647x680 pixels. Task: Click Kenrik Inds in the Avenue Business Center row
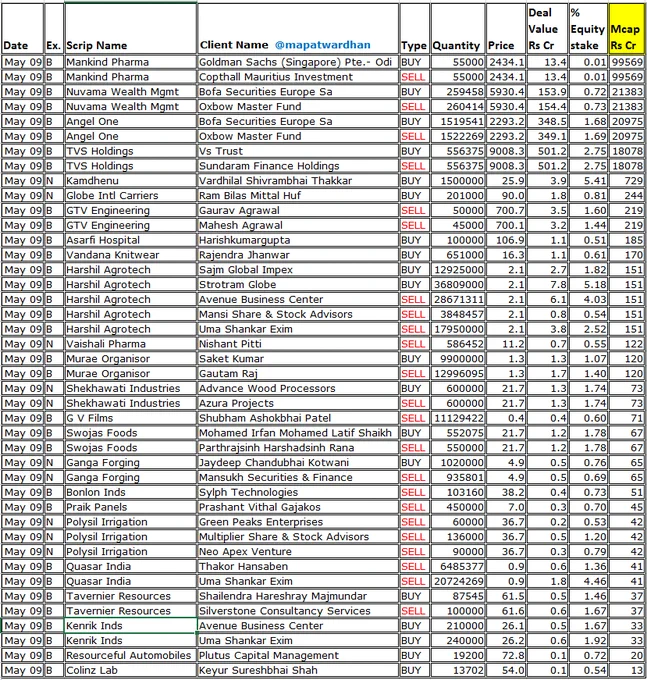(130, 626)
